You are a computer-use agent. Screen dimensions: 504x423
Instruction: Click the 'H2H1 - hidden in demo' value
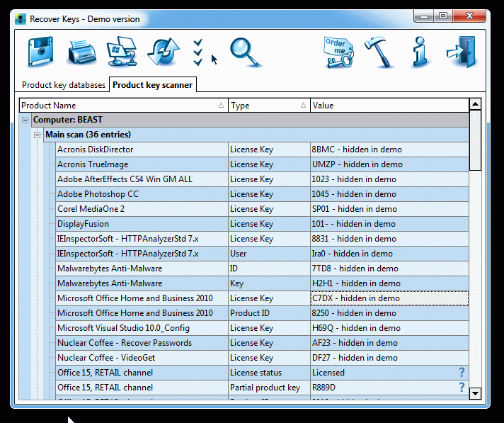(x=389, y=283)
